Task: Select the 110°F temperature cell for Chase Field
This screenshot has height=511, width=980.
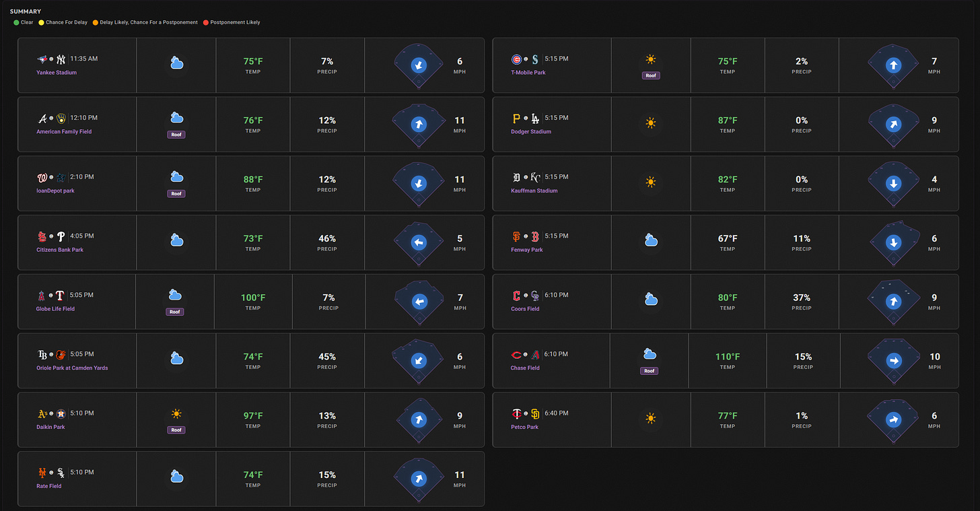Action: (728, 361)
